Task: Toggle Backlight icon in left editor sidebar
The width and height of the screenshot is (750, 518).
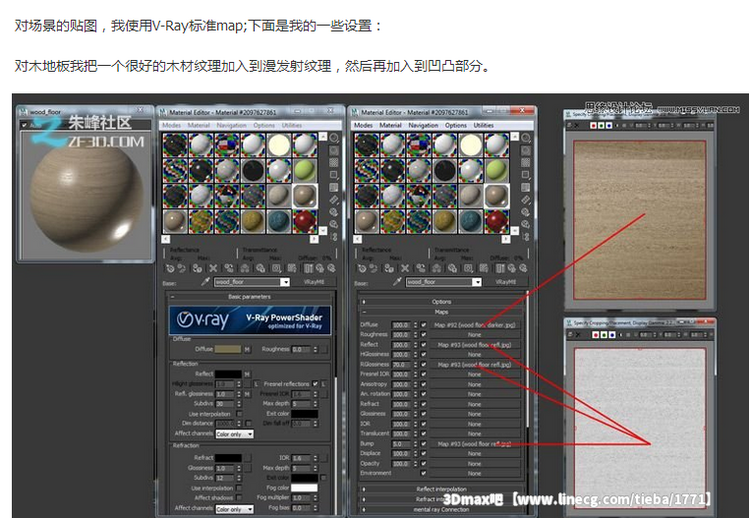Action: pos(334,151)
